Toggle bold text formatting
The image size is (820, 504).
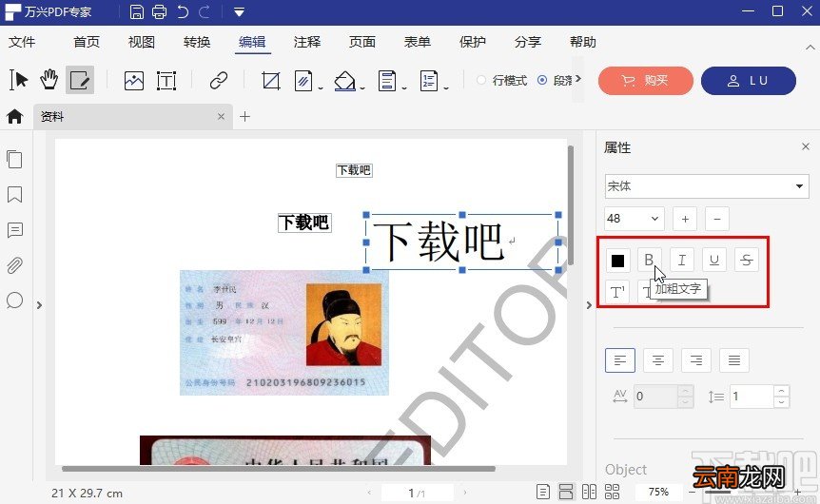(x=649, y=260)
